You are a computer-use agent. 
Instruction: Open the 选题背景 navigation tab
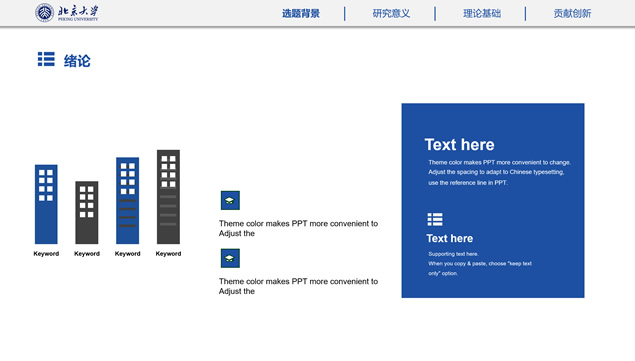301,13
